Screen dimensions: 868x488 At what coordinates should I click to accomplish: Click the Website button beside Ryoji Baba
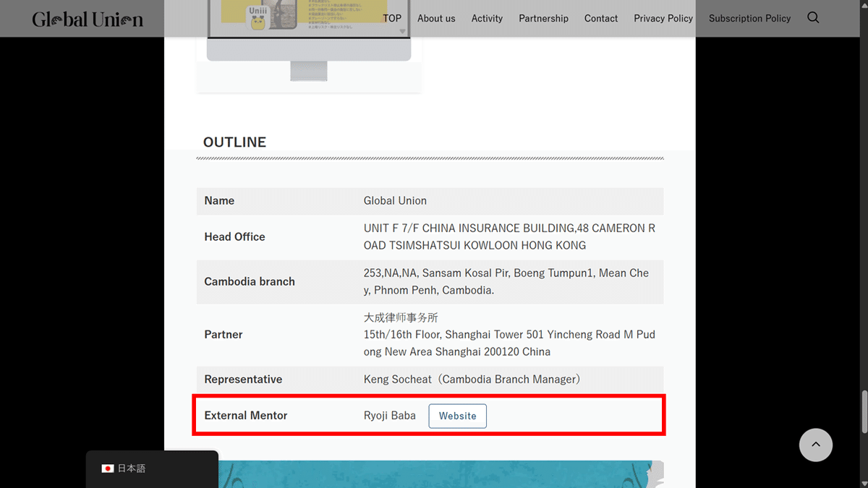tap(458, 416)
